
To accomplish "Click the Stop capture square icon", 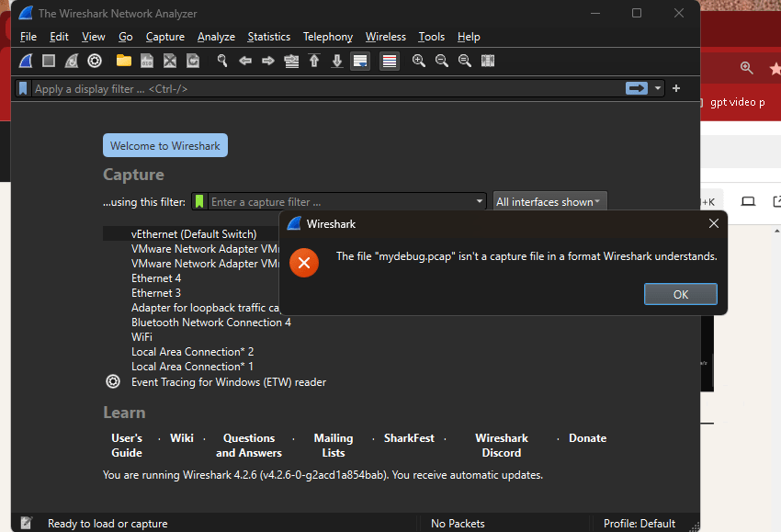I will click(49, 61).
